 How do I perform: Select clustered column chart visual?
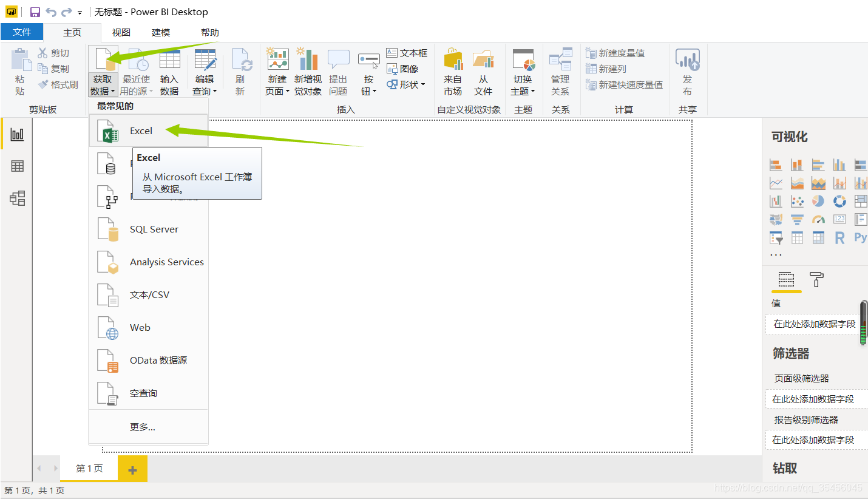click(x=839, y=165)
